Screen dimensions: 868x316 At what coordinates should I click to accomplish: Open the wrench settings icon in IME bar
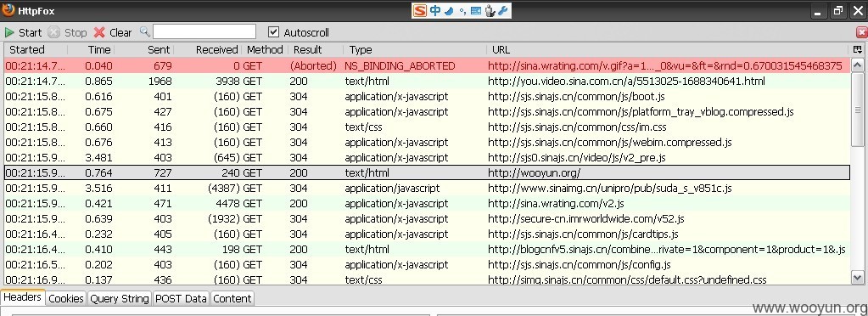(x=502, y=10)
